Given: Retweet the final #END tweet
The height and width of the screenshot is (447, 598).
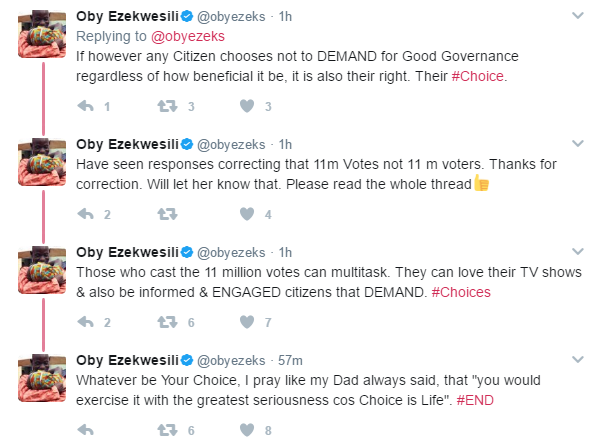Looking at the screenshot, I should coord(167,430).
